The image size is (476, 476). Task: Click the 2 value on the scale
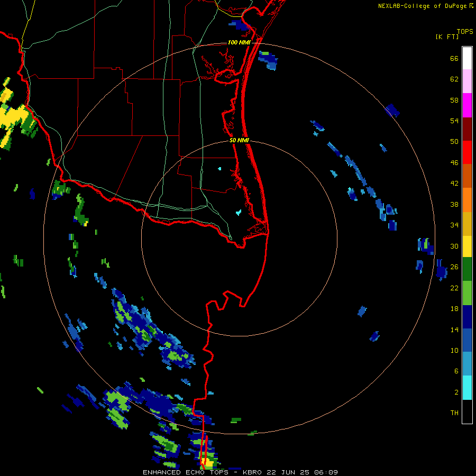tap(456, 392)
